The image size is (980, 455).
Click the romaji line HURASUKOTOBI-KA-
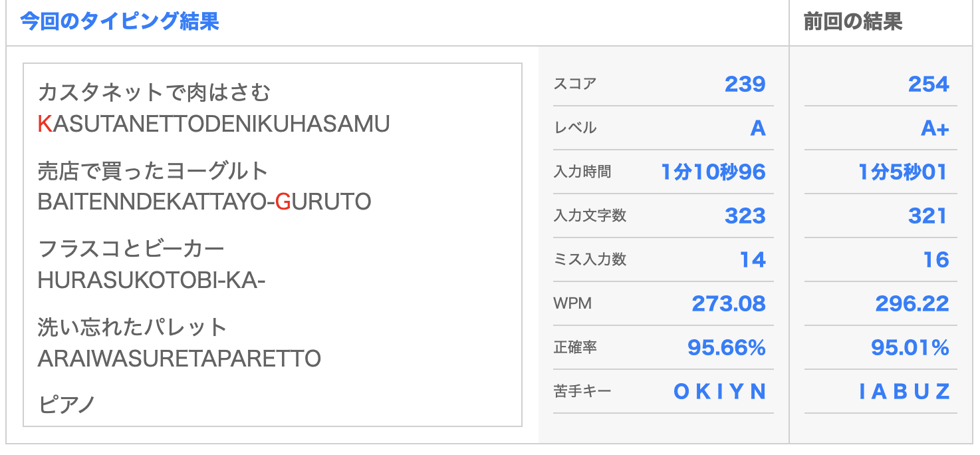[152, 281]
